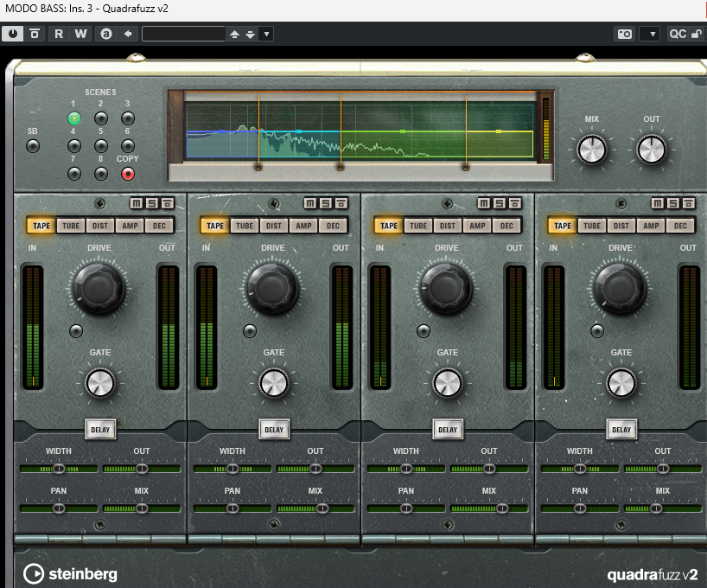This screenshot has width=707, height=588.
Task: Click the third band crossover frequency handle
Action: click(x=466, y=168)
